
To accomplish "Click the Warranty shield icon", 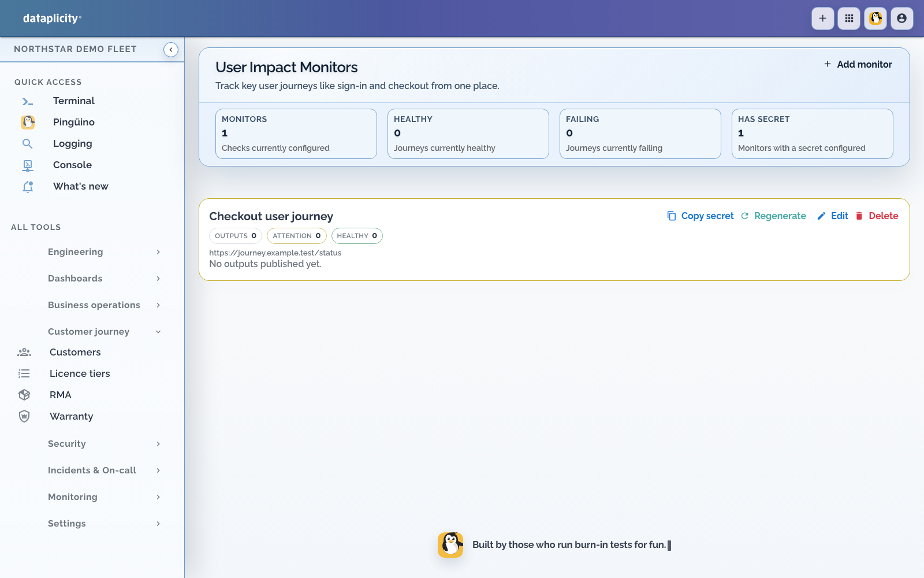I will [24, 416].
